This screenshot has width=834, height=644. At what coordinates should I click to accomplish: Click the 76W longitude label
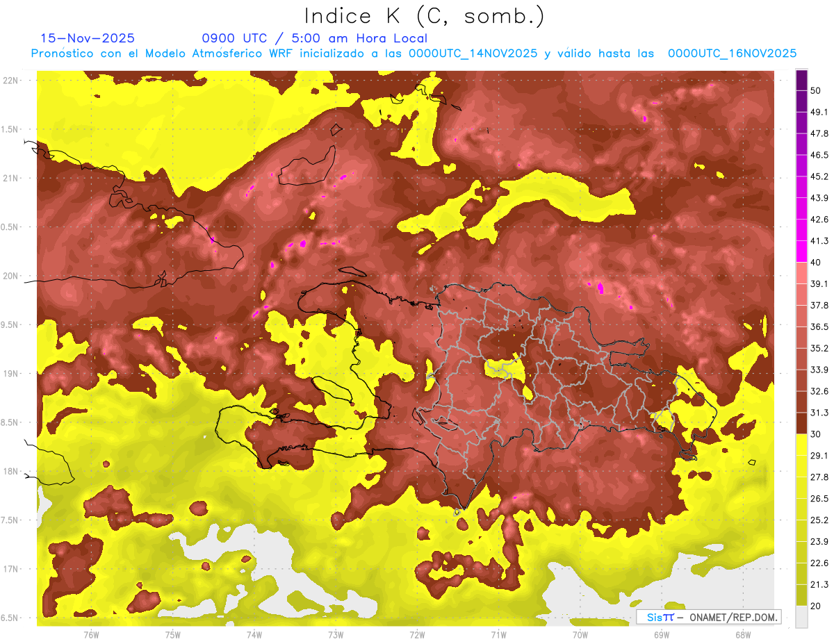pos(91,634)
